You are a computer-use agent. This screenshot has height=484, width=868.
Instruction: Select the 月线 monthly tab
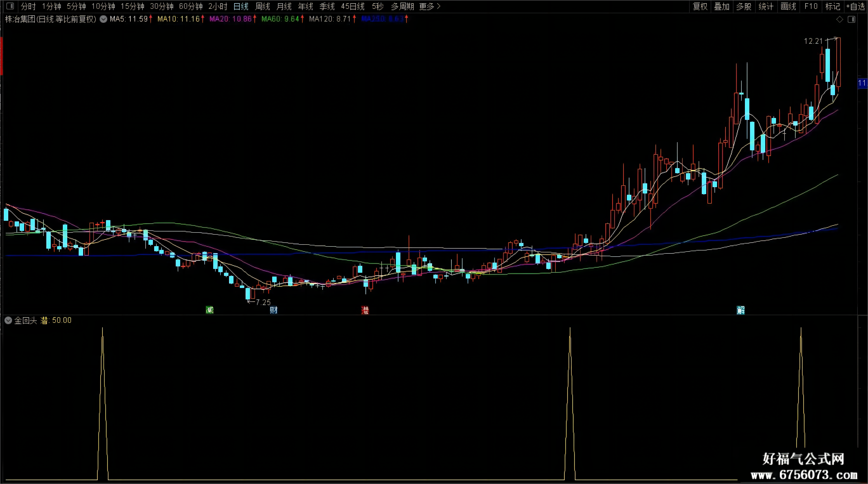tap(284, 6)
